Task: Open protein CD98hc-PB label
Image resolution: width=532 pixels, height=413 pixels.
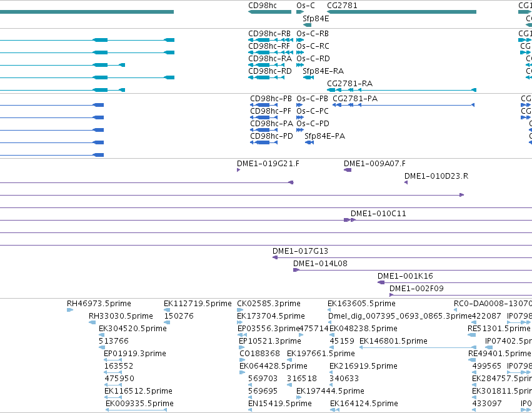Action: pyautogui.click(x=271, y=99)
